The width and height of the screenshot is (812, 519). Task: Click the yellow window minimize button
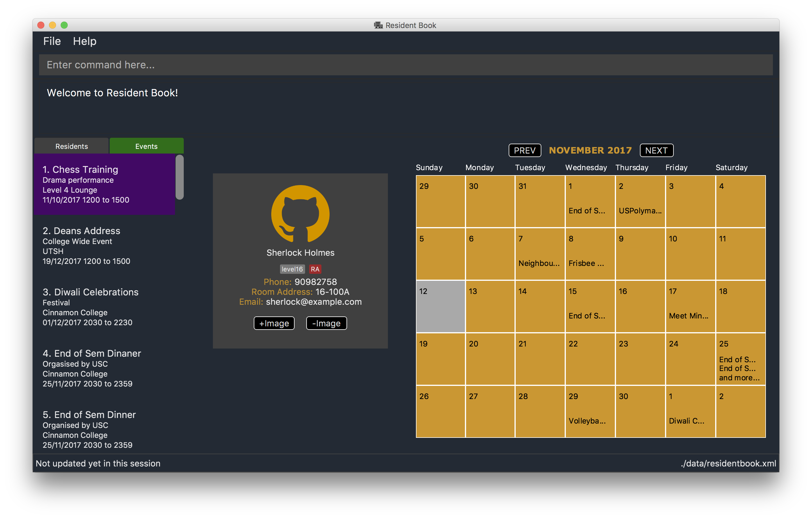point(52,25)
